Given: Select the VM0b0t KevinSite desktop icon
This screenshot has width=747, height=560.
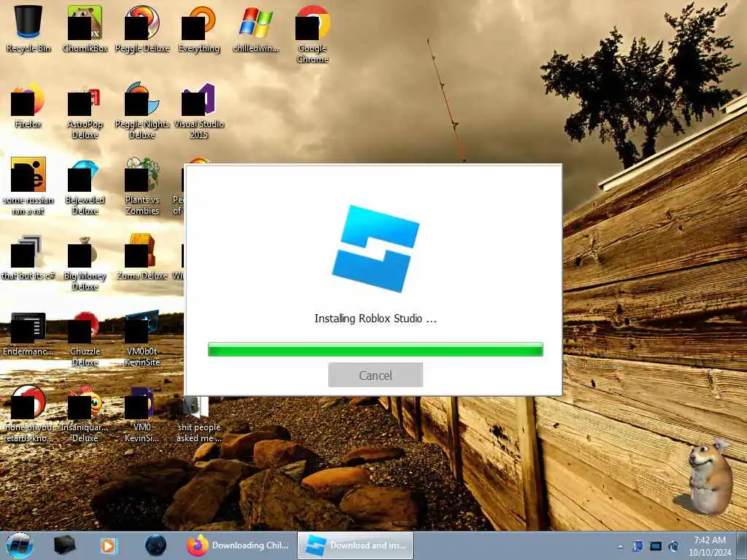Looking at the screenshot, I should 142,338.
